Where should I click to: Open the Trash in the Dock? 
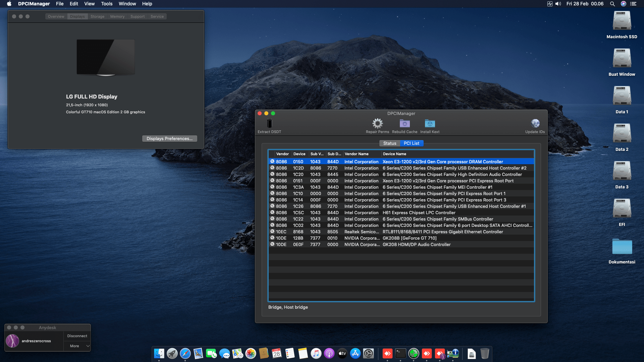point(485,353)
